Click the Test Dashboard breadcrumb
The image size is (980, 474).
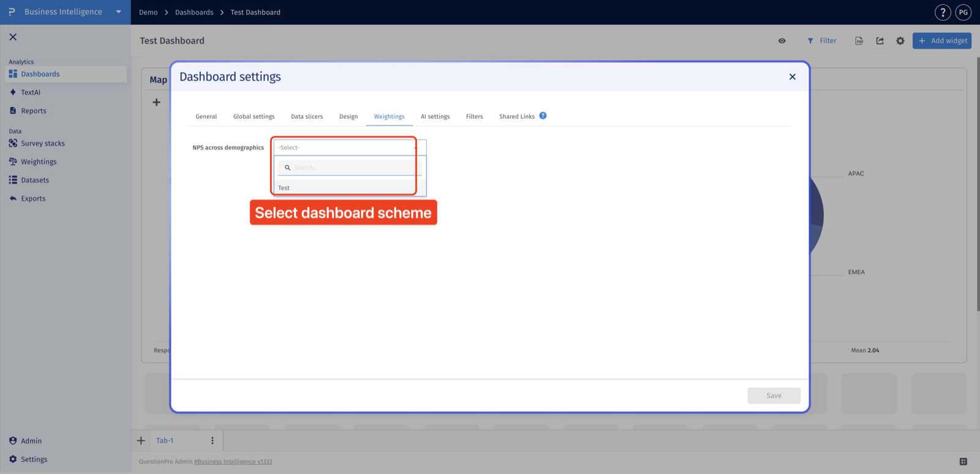pyautogui.click(x=255, y=12)
